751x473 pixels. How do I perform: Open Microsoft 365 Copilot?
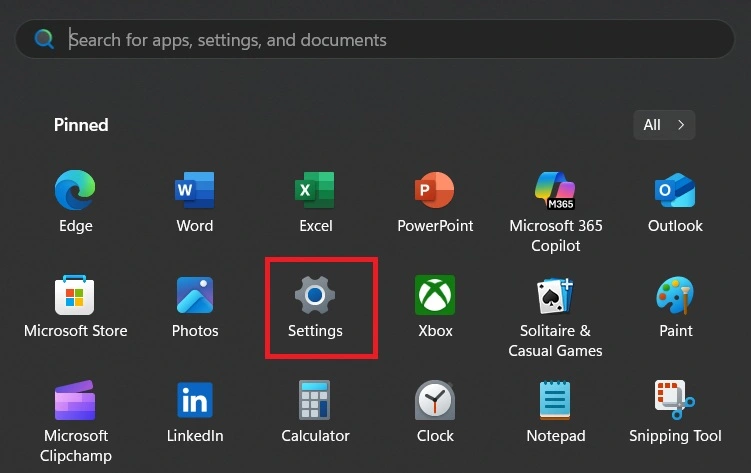click(x=555, y=191)
